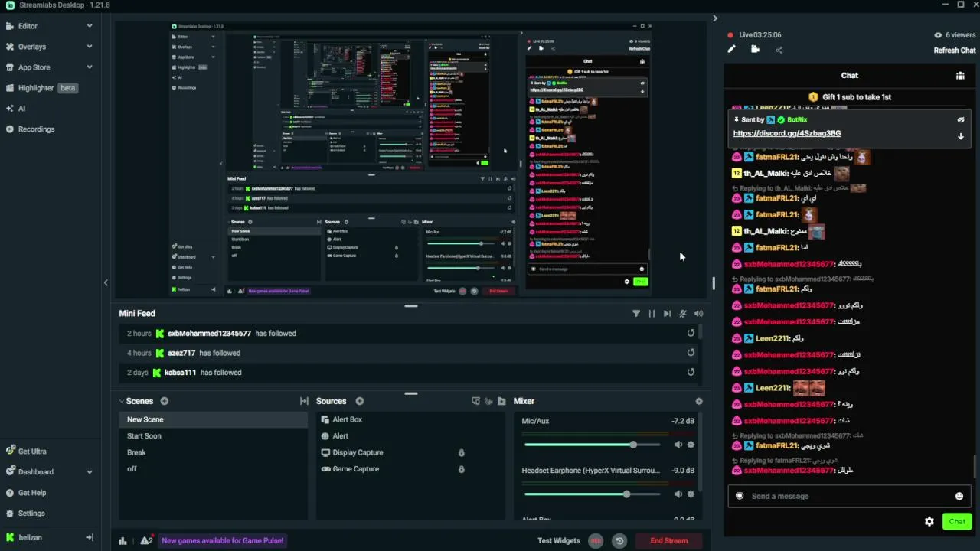This screenshot has width=980, height=551.
Task: Click the Test Widgets button
Action: (559, 541)
